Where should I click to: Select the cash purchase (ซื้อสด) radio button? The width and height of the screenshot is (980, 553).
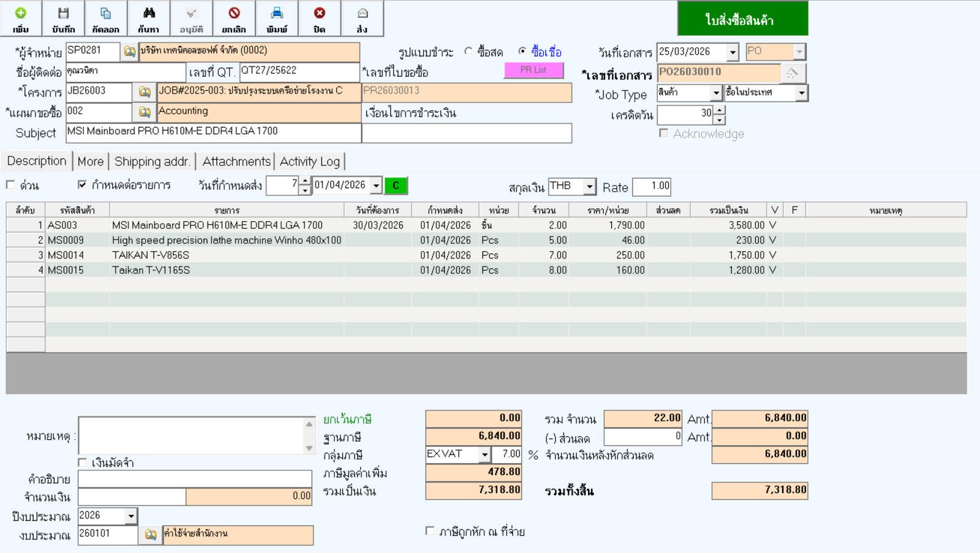[x=469, y=51]
